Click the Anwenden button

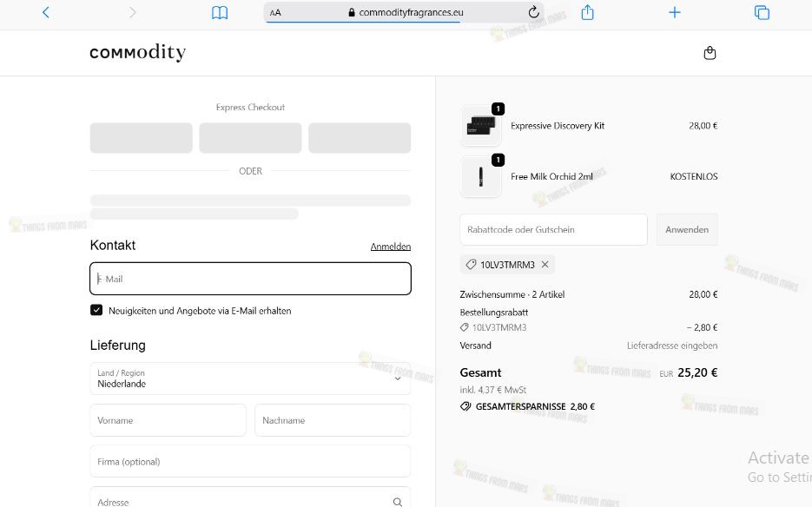(x=687, y=229)
